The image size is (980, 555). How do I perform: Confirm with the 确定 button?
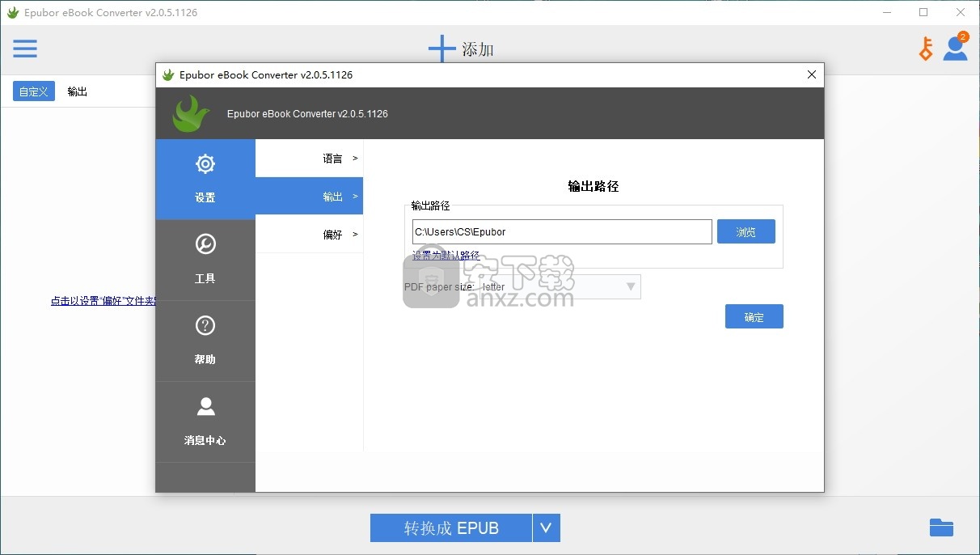coord(754,316)
